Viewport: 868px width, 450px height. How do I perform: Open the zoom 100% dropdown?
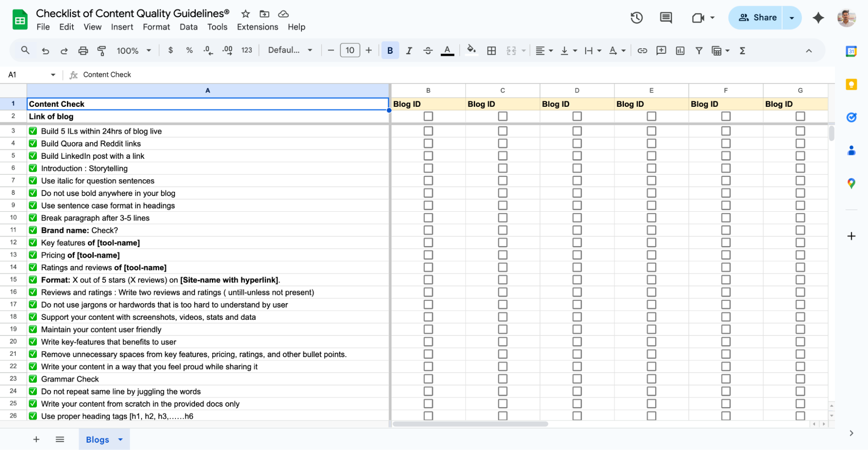click(x=134, y=51)
